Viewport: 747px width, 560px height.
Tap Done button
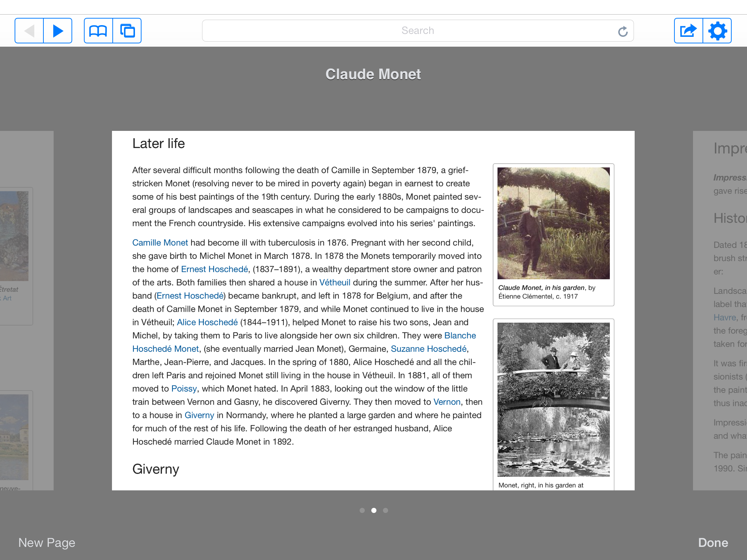pyautogui.click(x=713, y=542)
